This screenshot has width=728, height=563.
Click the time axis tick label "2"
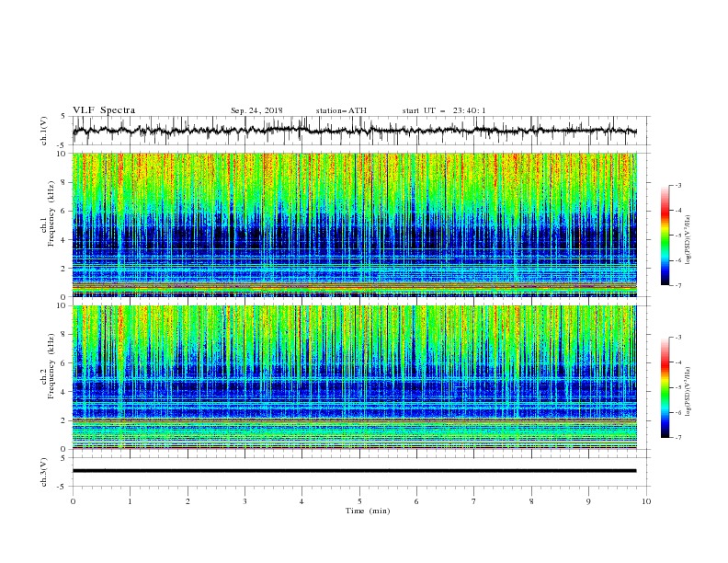pos(188,501)
